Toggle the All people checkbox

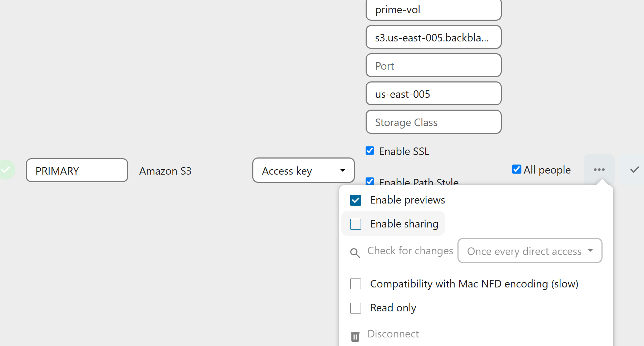(x=516, y=169)
